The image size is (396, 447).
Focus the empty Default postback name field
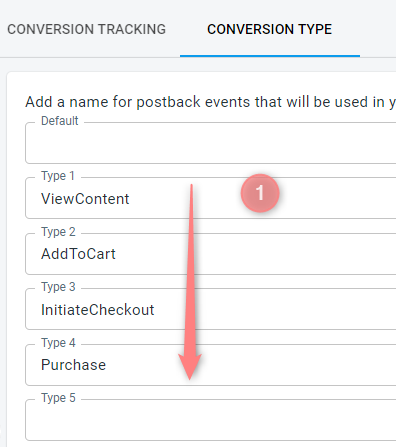click(211, 143)
